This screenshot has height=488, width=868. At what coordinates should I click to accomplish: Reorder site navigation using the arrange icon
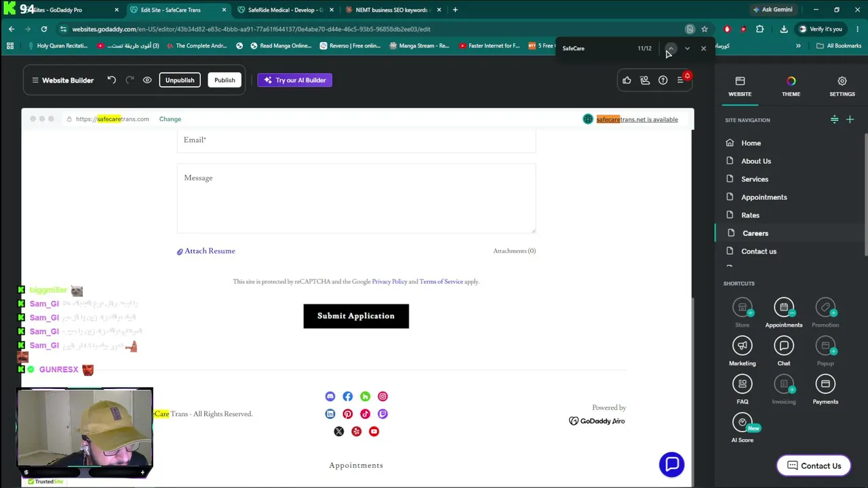pyautogui.click(x=835, y=120)
